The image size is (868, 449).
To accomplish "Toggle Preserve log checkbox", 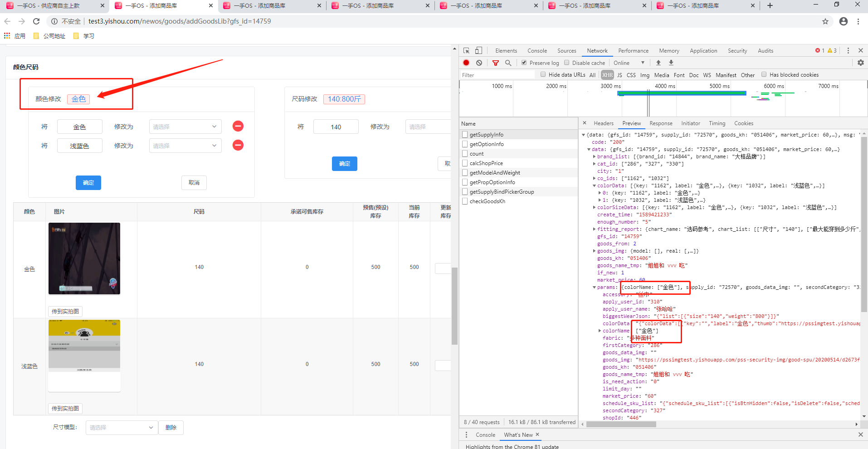I will click(x=524, y=63).
